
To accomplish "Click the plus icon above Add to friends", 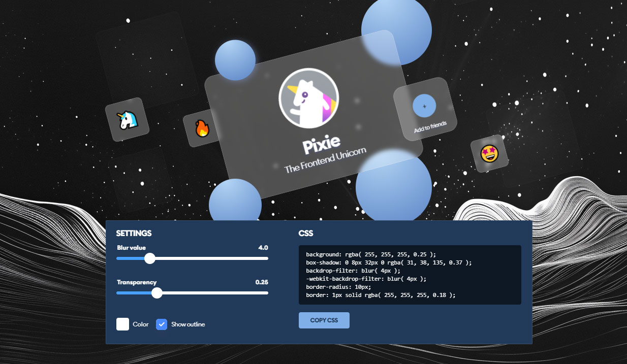I will tap(424, 106).
